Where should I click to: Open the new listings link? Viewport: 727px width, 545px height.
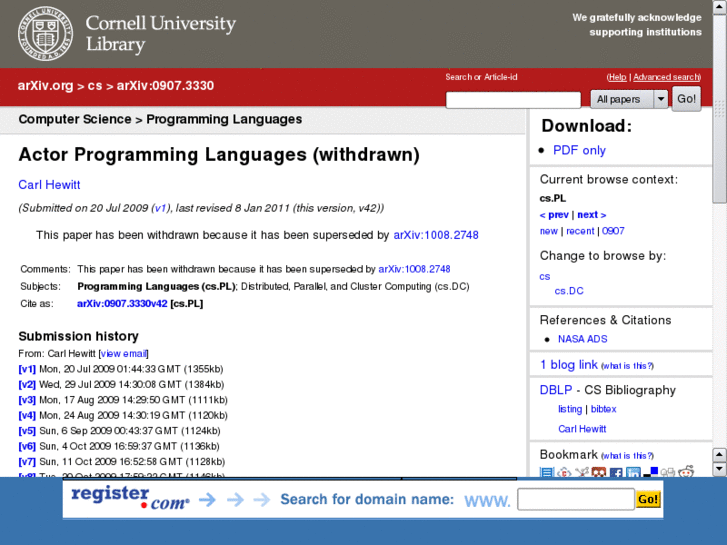(548, 231)
